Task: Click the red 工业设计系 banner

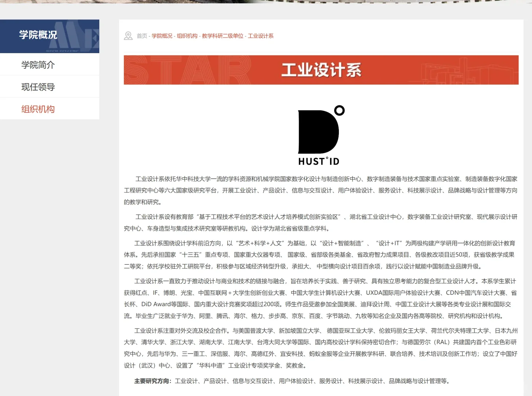Action: [x=321, y=70]
